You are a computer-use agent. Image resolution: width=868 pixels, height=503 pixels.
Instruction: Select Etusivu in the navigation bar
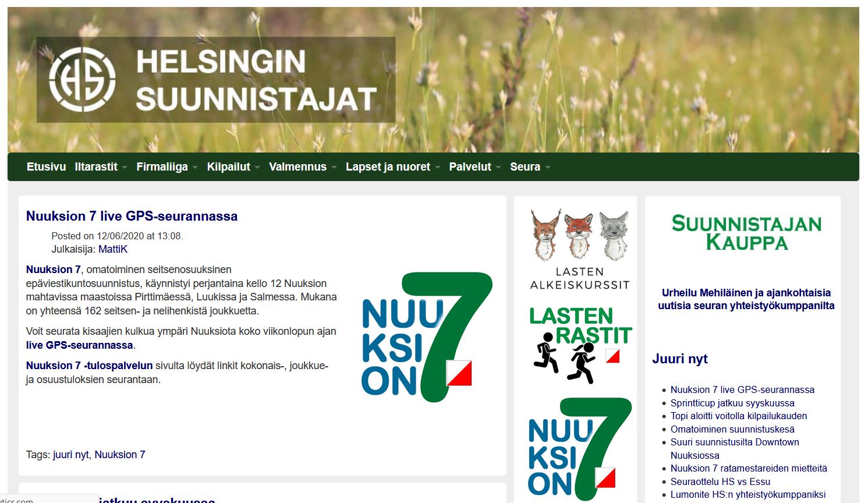[46, 167]
